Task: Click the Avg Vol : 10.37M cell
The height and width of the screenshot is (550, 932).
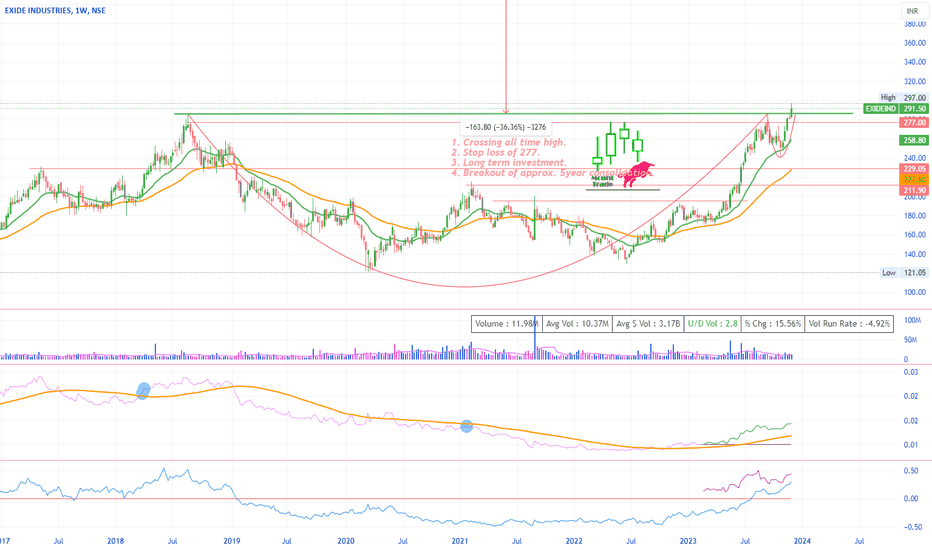Action: [577, 324]
